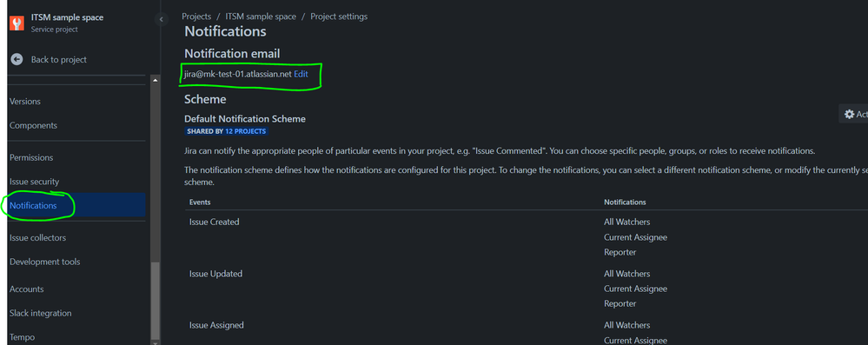Collapse the sidebar with the chevron button
The image size is (868, 345).
pos(161,19)
